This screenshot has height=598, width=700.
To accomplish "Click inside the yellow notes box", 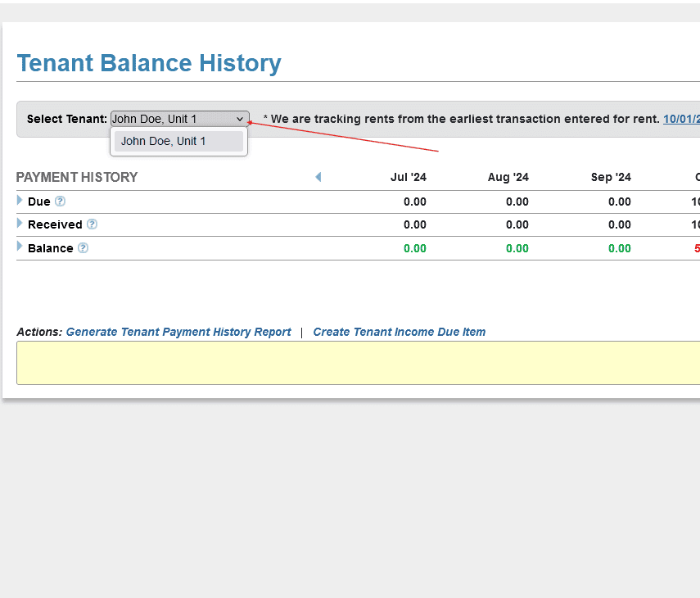I will point(358,363).
